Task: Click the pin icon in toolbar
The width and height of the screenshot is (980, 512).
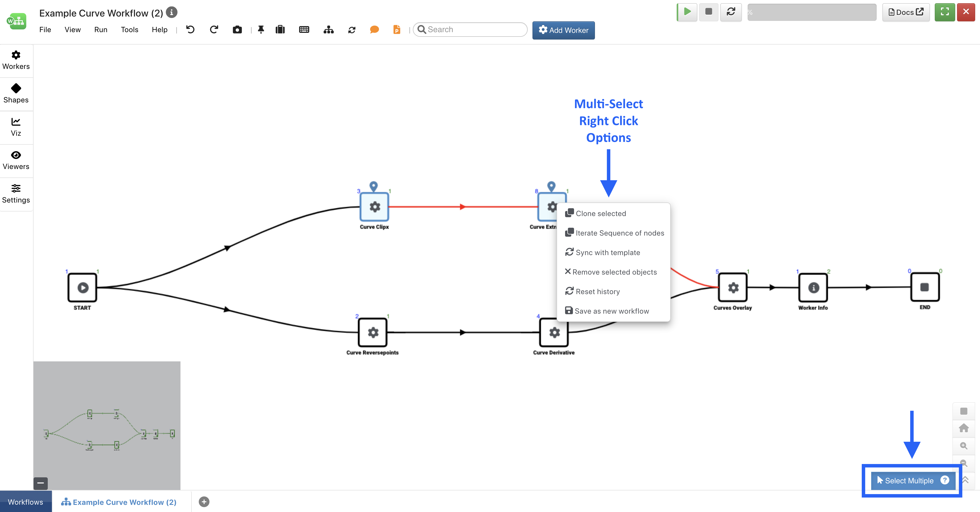Action: [x=261, y=30]
